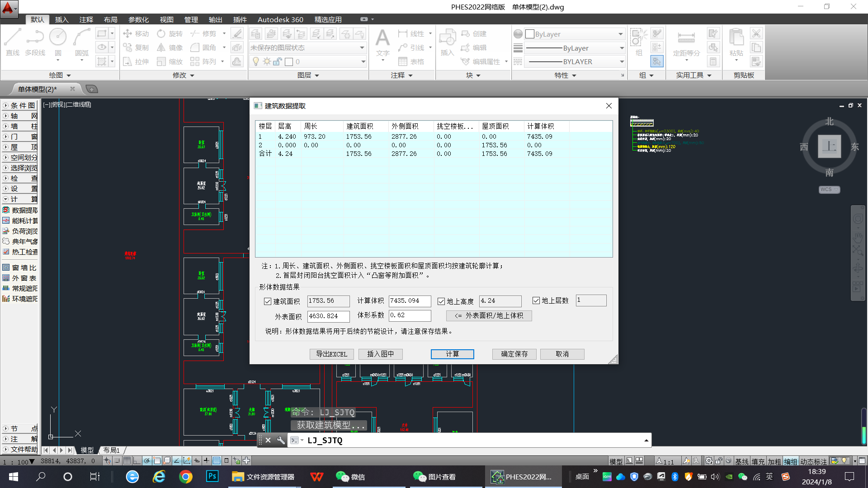Open the 布局1 layout tab
The image size is (868, 488).
coord(111,450)
